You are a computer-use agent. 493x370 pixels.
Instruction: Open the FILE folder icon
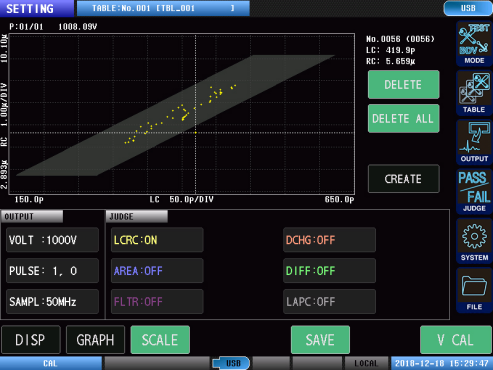click(x=474, y=290)
